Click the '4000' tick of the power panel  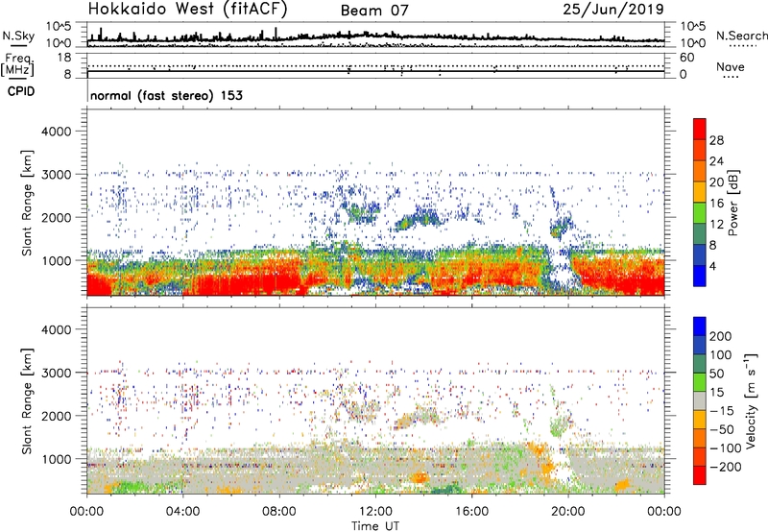click(x=56, y=132)
